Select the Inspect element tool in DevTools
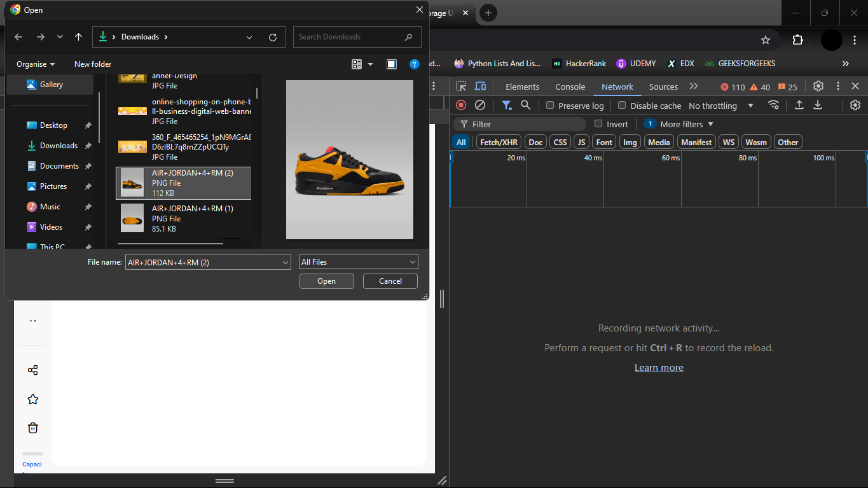 [x=460, y=86]
